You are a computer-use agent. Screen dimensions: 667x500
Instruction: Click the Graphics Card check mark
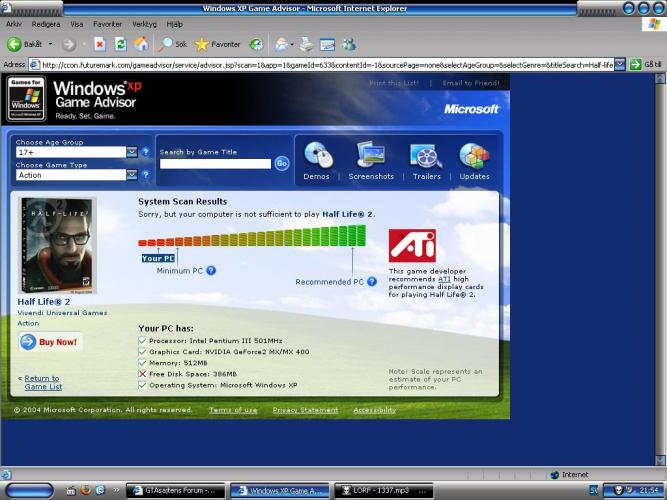pyautogui.click(x=143, y=352)
